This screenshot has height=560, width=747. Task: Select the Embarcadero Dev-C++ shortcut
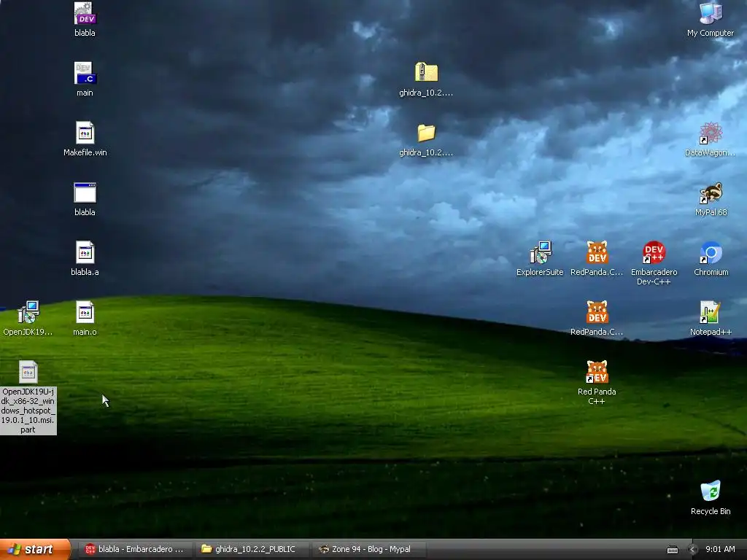(654, 252)
